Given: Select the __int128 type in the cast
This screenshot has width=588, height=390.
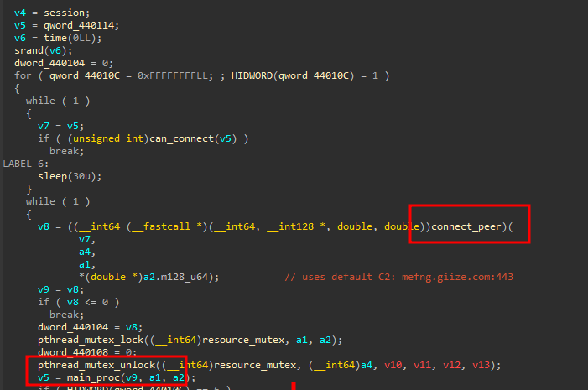Looking at the screenshot, I should pyautogui.click(x=285, y=226).
